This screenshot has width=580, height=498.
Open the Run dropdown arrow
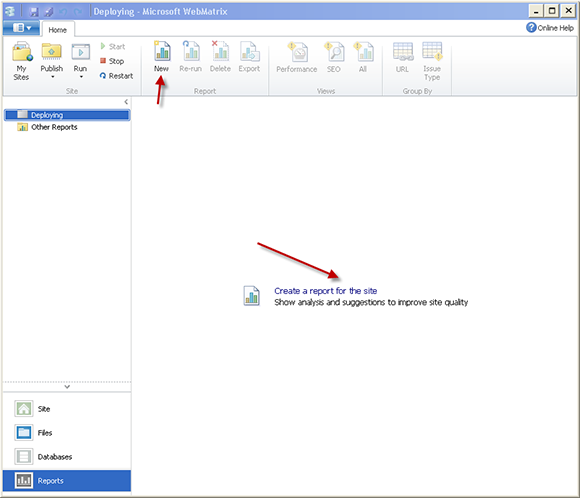(x=81, y=77)
